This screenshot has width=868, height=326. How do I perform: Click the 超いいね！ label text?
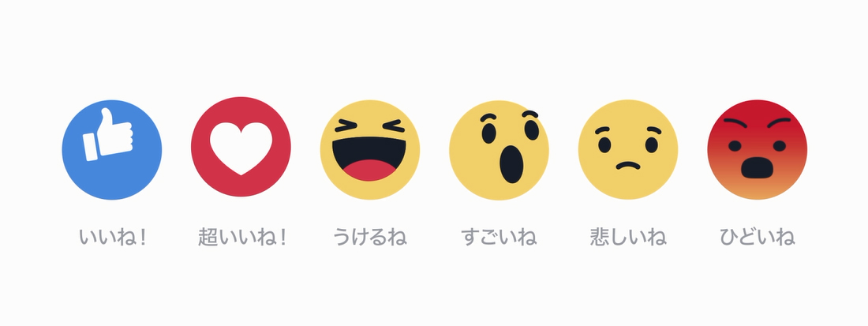tap(242, 238)
